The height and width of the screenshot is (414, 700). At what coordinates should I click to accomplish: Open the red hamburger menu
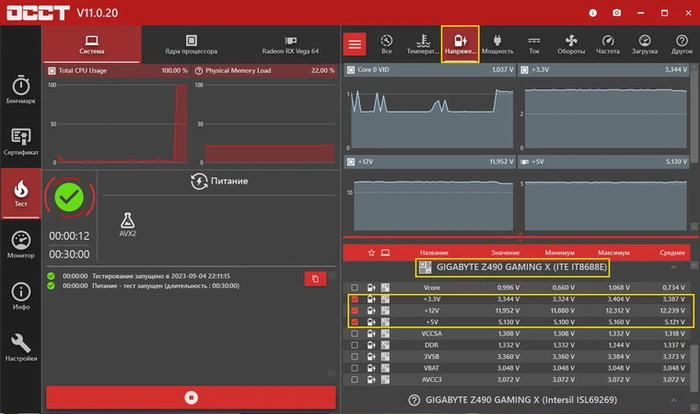(354, 44)
